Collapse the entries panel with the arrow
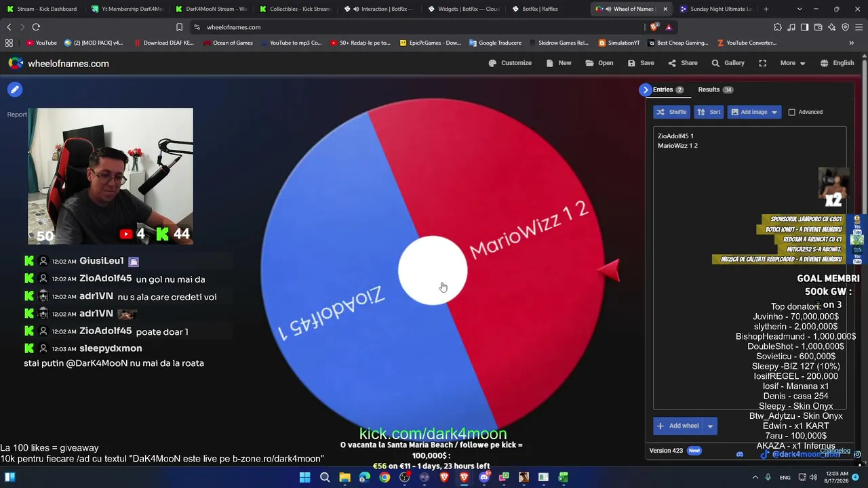Viewport: 868px width, 488px height. tap(646, 89)
